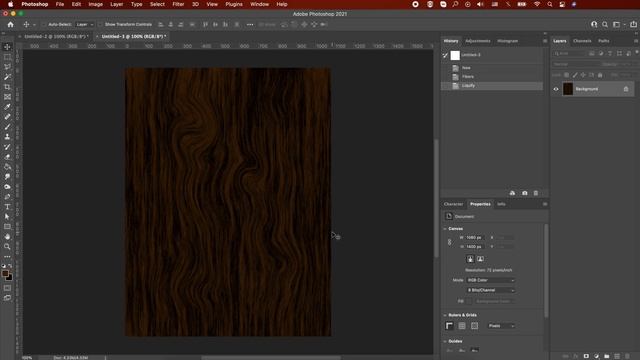Collapse the Canvas section

pyautogui.click(x=445, y=229)
